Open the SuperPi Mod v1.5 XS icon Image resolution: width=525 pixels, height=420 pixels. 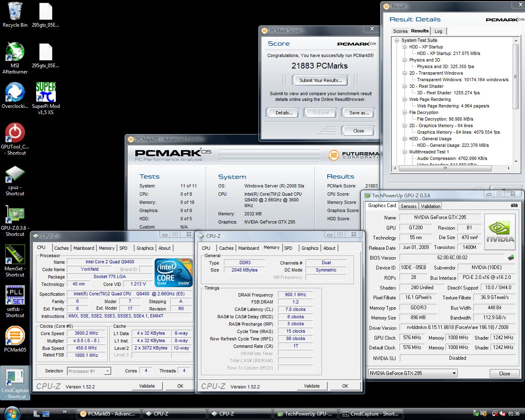(46, 98)
